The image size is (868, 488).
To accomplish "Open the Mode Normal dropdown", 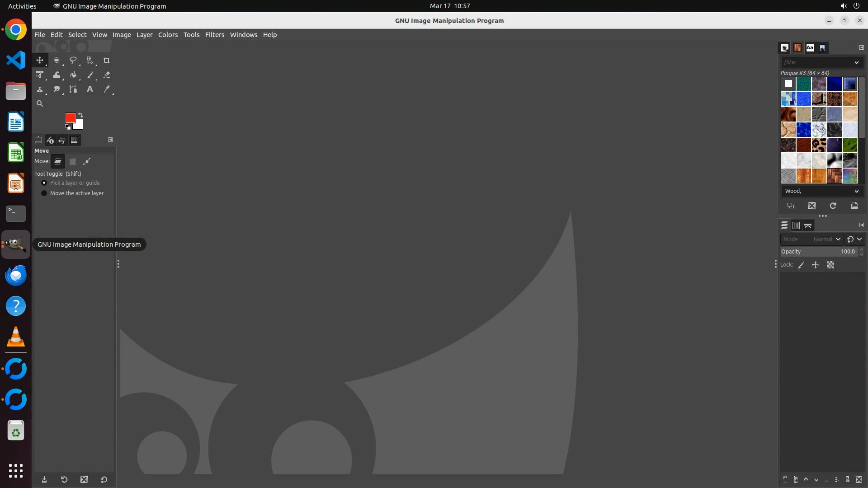I will tap(826, 239).
